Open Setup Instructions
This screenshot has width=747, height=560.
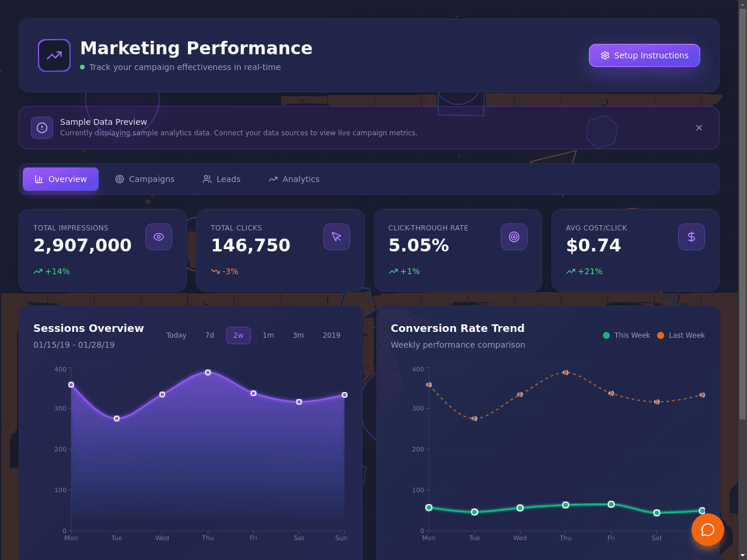click(x=644, y=55)
